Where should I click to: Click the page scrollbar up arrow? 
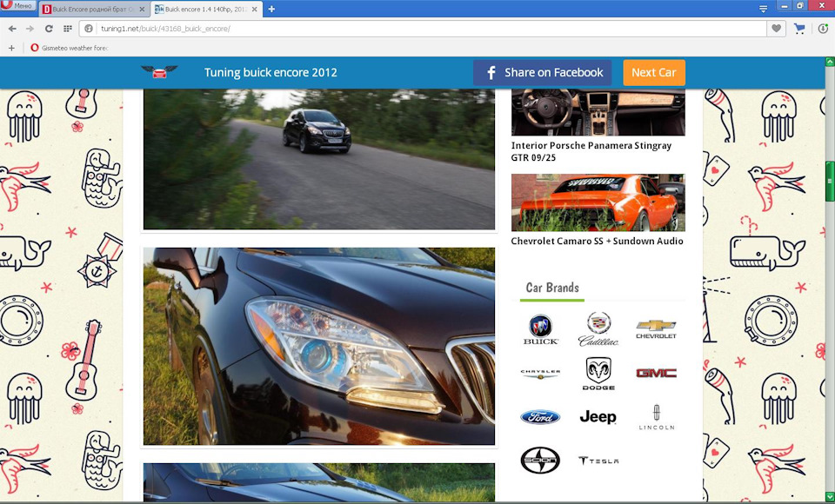coord(830,62)
